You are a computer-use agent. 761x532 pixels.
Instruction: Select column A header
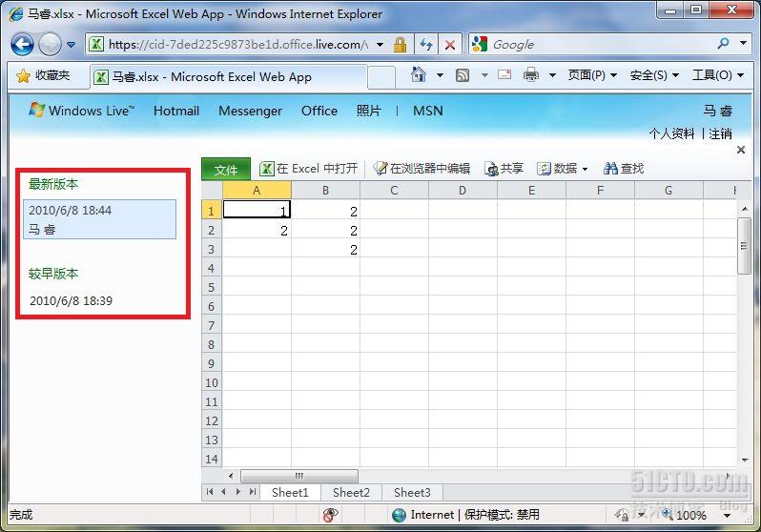(257, 191)
